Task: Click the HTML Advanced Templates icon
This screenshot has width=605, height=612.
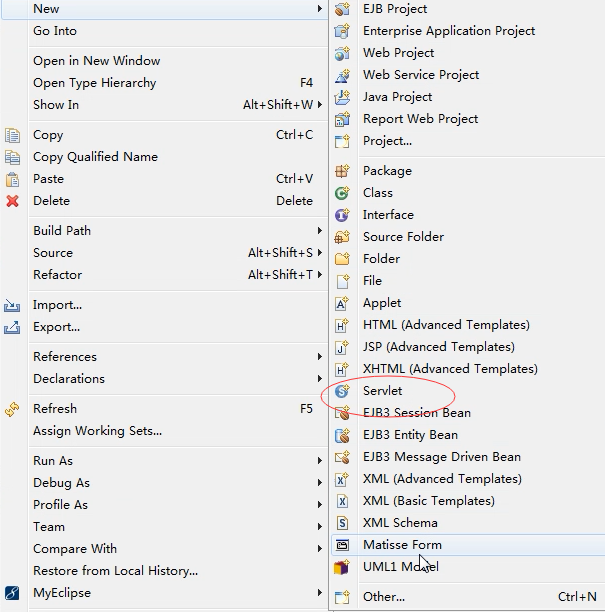Action: pyautogui.click(x=342, y=325)
